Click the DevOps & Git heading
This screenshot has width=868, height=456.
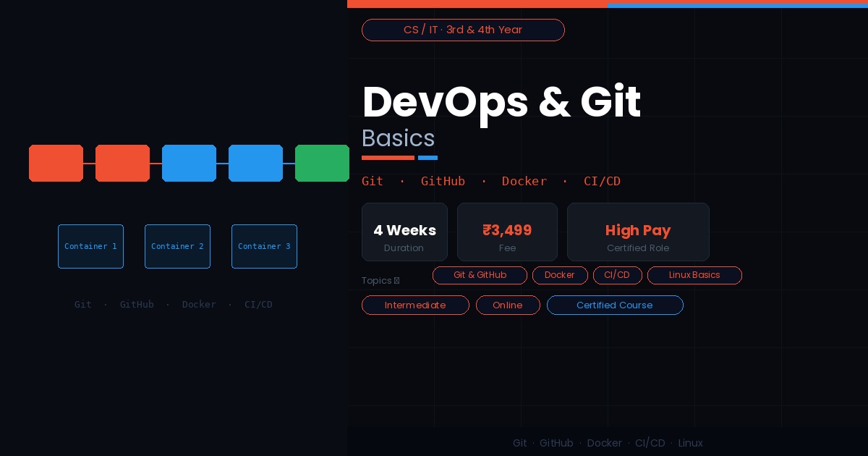point(501,101)
